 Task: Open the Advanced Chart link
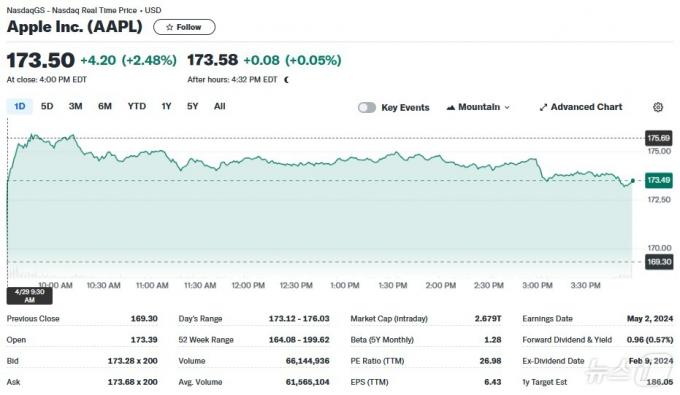coord(581,107)
